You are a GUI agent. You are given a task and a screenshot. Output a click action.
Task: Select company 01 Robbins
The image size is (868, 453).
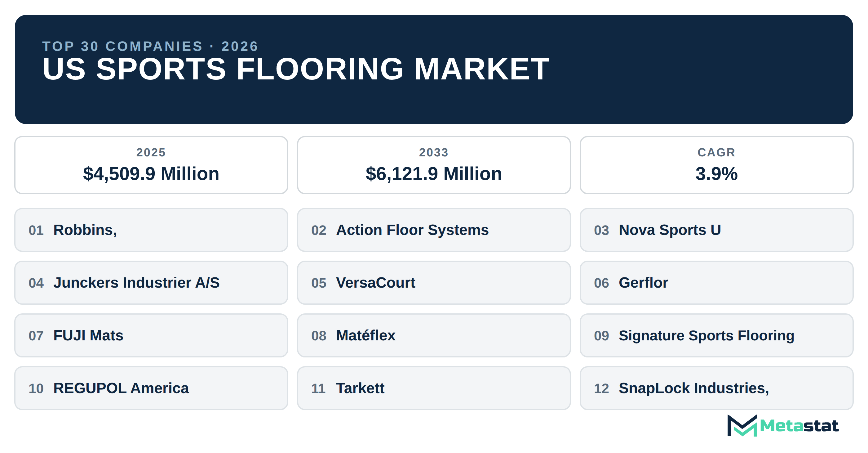pos(151,230)
